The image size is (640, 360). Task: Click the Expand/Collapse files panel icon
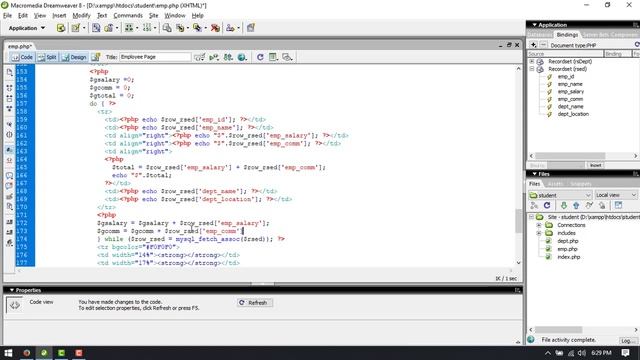(x=618, y=206)
